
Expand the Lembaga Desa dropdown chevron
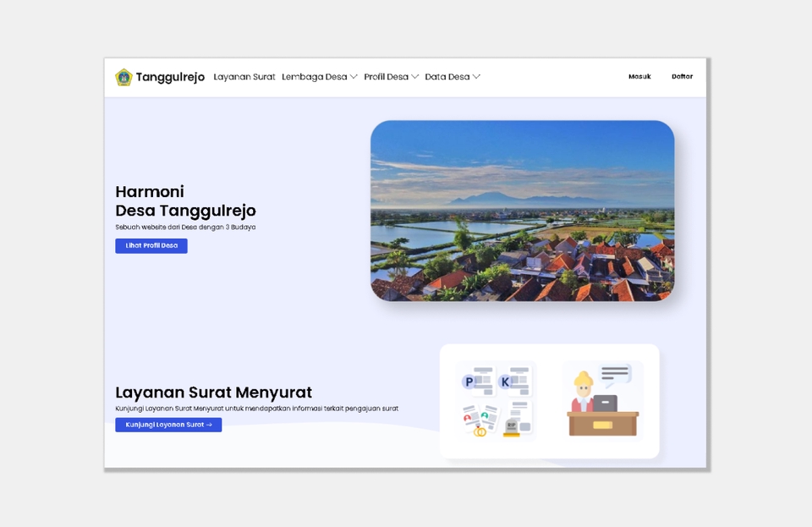pos(354,77)
